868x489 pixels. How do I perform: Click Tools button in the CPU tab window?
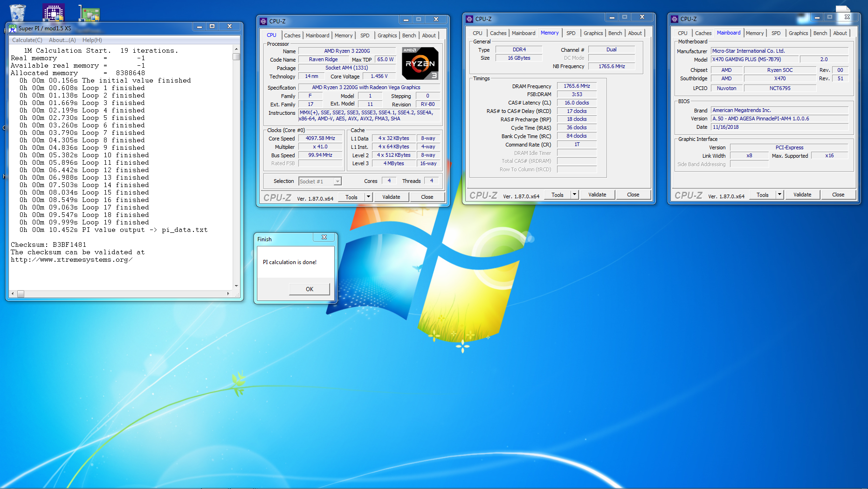tap(351, 197)
